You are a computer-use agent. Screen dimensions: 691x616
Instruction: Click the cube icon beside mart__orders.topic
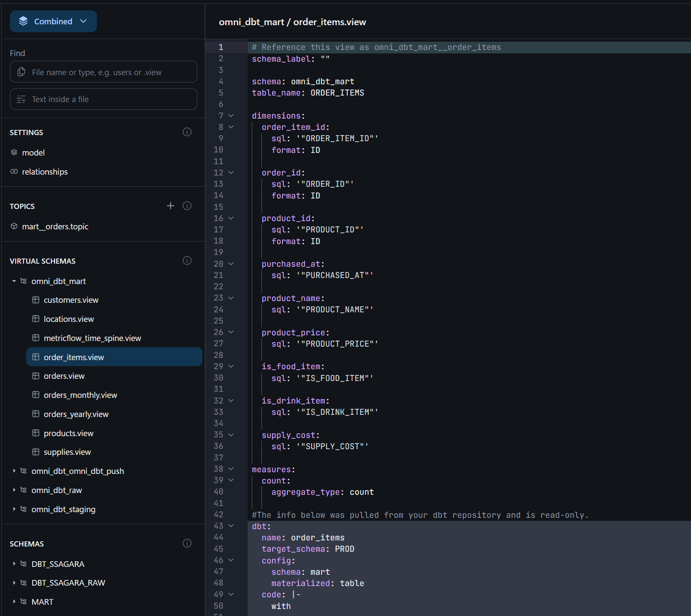pos(14,226)
